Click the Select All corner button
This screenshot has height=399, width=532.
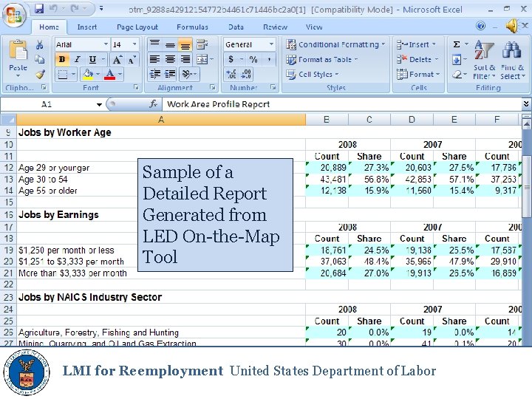tap(8, 120)
